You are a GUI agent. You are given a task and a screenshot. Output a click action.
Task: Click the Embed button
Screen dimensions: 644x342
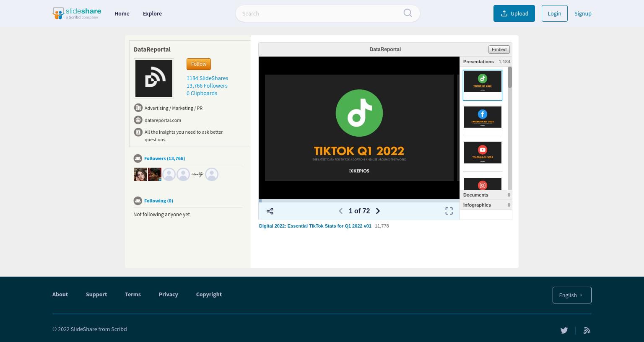499,49
